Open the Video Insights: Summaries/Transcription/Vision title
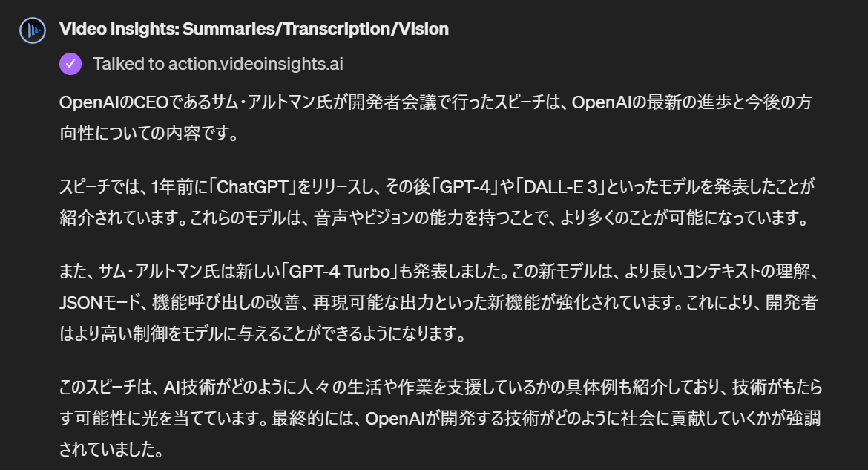This screenshot has height=470, width=868. (254, 29)
